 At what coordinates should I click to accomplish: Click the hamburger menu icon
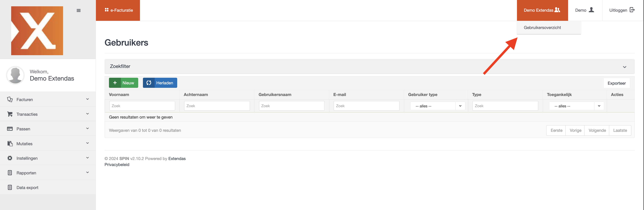point(78,11)
